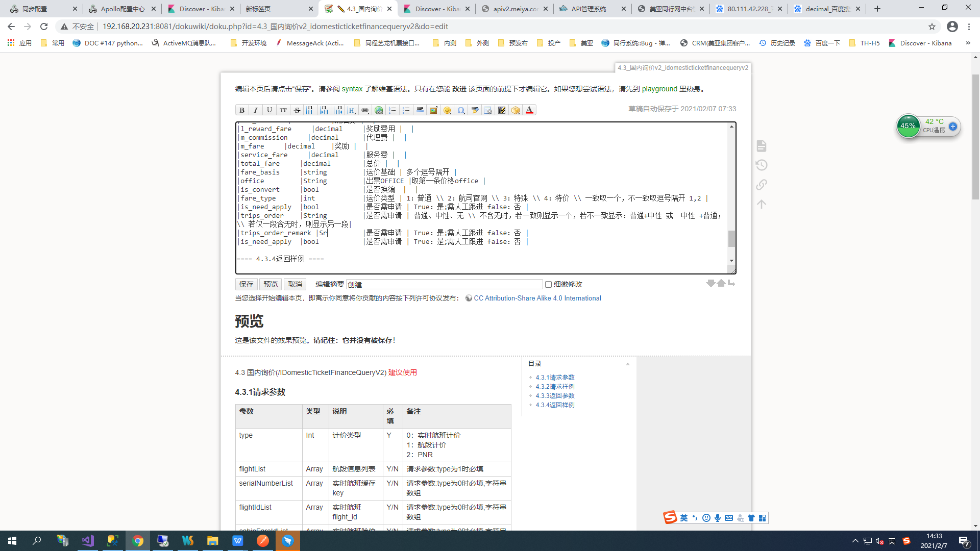Apply italic text formatting
980x551 pixels.
click(x=256, y=110)
